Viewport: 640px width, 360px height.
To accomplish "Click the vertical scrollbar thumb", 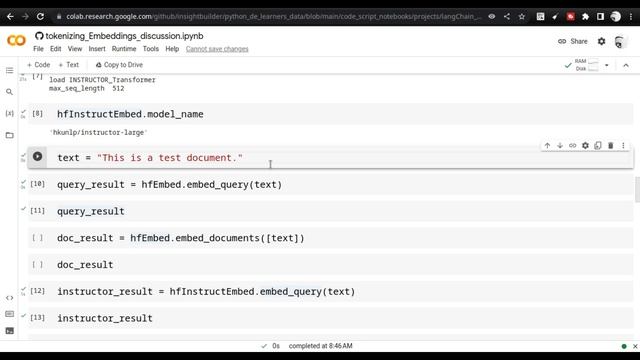I will click(x=637, y=189).
